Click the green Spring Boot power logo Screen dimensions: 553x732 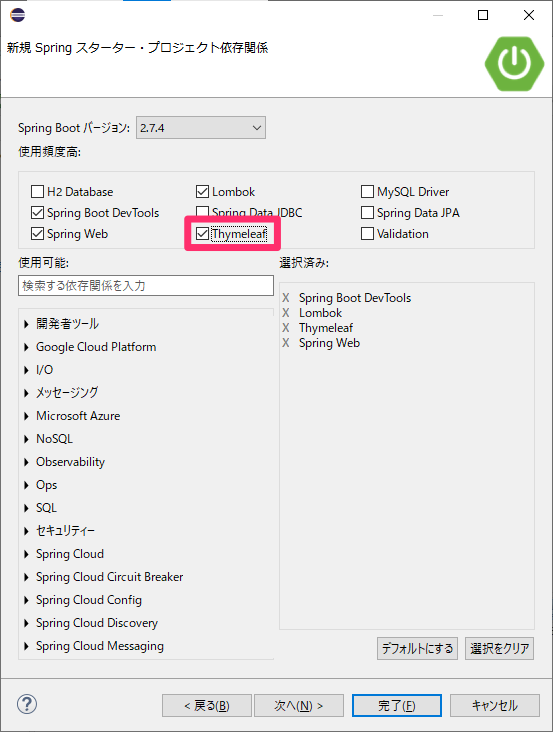[514, 63]
